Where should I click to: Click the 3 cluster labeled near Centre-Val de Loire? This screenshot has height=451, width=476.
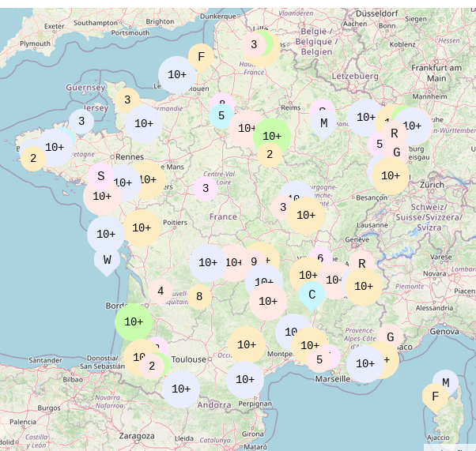point(206,189)
